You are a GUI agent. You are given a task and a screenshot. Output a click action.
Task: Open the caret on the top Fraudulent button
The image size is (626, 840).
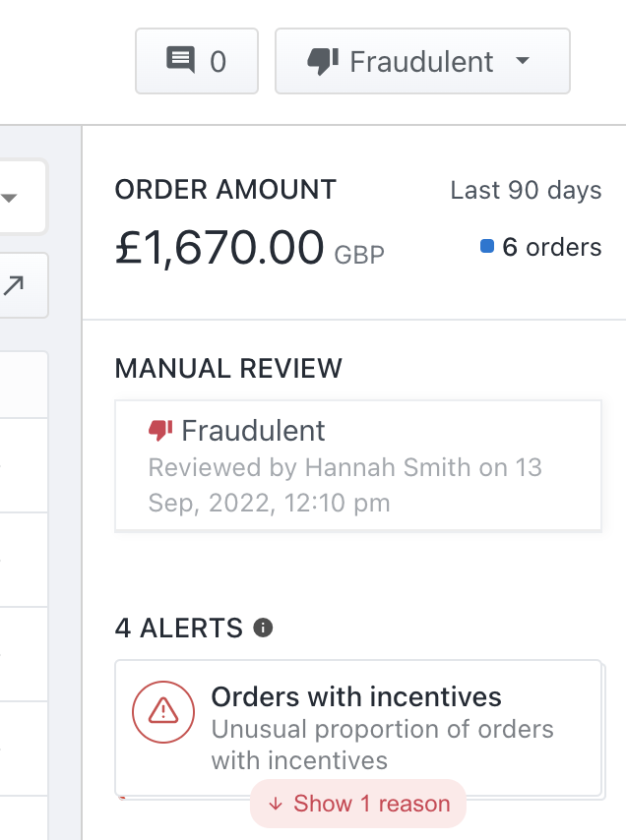pos(522,61)
